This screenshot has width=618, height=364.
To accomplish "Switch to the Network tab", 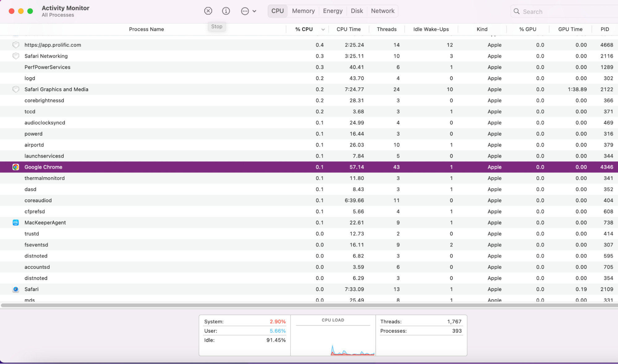I will tap(383, 11).
